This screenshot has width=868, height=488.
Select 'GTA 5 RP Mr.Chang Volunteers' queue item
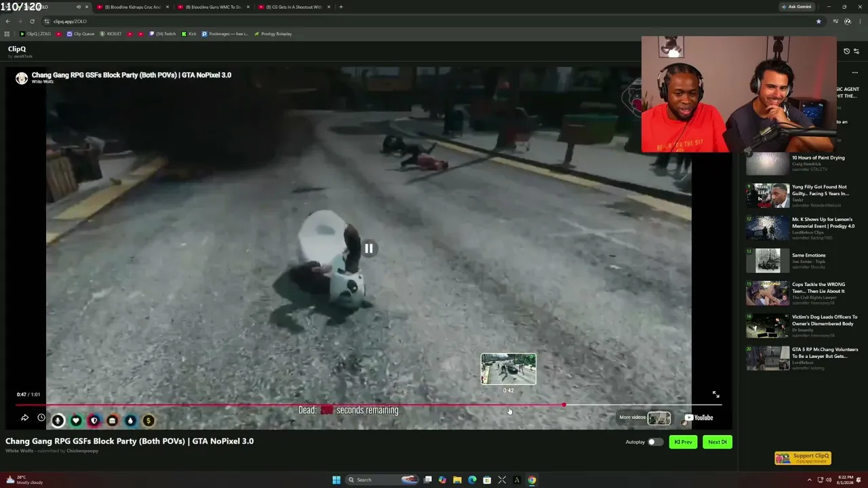[803, 359]
